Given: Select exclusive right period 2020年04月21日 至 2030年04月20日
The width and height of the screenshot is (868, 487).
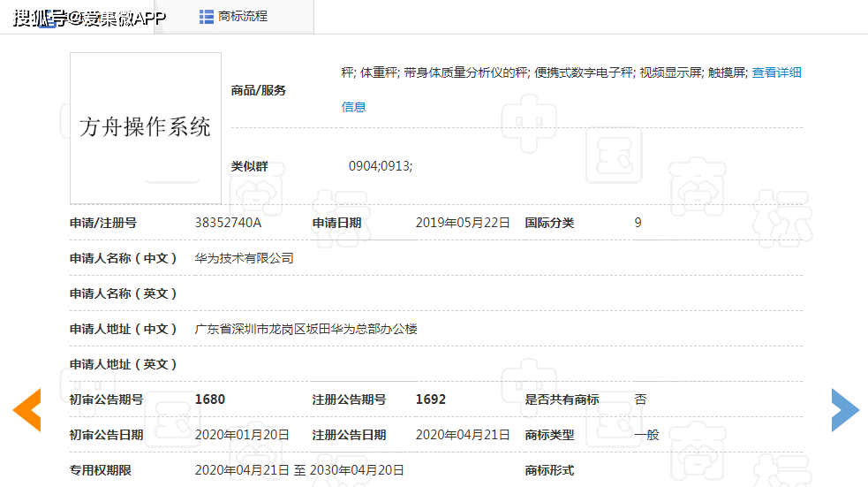Looking at the screenshot, I should 299,470.
